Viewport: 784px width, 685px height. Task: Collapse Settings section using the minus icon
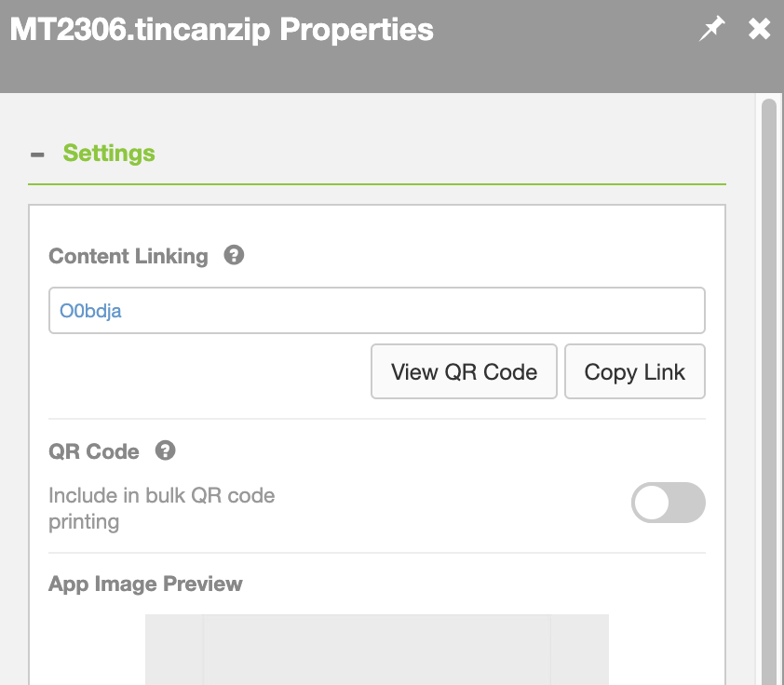pos(37,154)
